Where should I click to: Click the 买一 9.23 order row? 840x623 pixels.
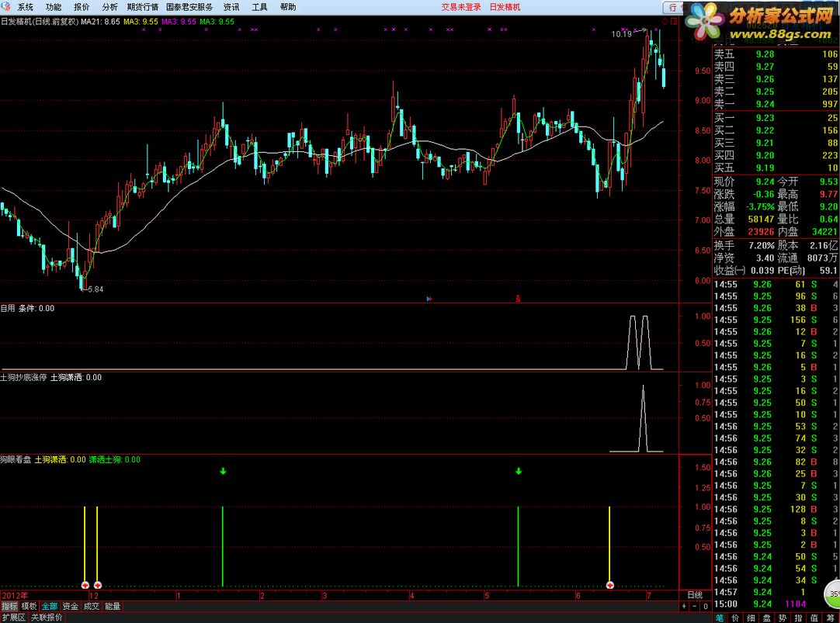point(776,118)
